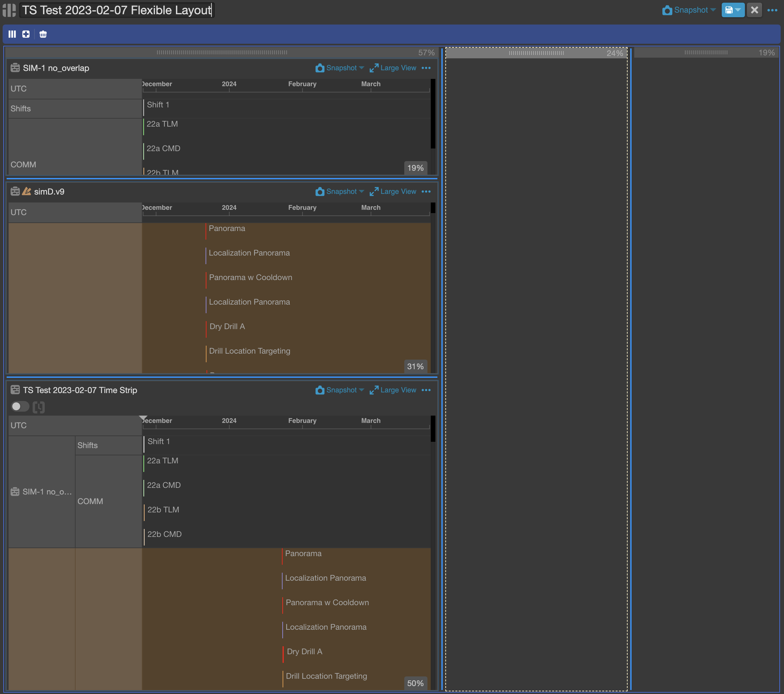Open the three-dot menu on SIM-1 no_overlap panel

(x=426, y=68)
